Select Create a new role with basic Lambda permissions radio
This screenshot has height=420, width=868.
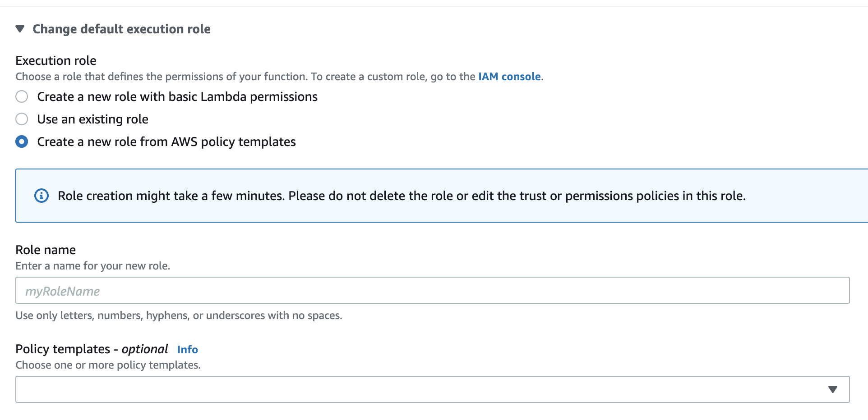click(x=22, y=97)
